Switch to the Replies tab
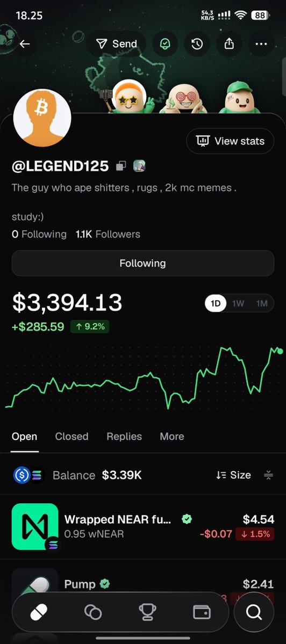This screenshot has height=644, width=286. (124, 436)
